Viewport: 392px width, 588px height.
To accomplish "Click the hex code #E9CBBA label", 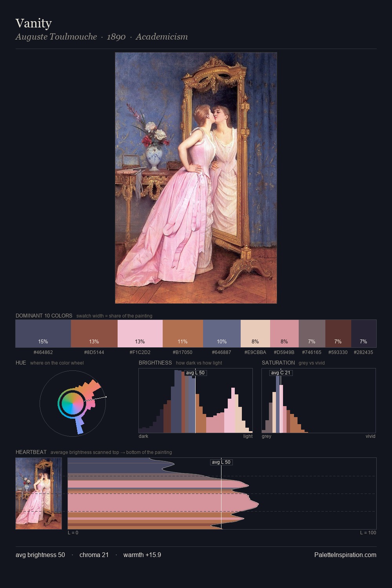I will [x=255, y=352].
